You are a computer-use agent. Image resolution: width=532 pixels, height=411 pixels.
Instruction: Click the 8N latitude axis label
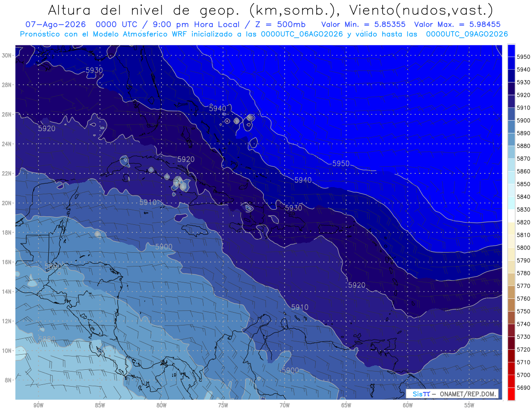9,380
